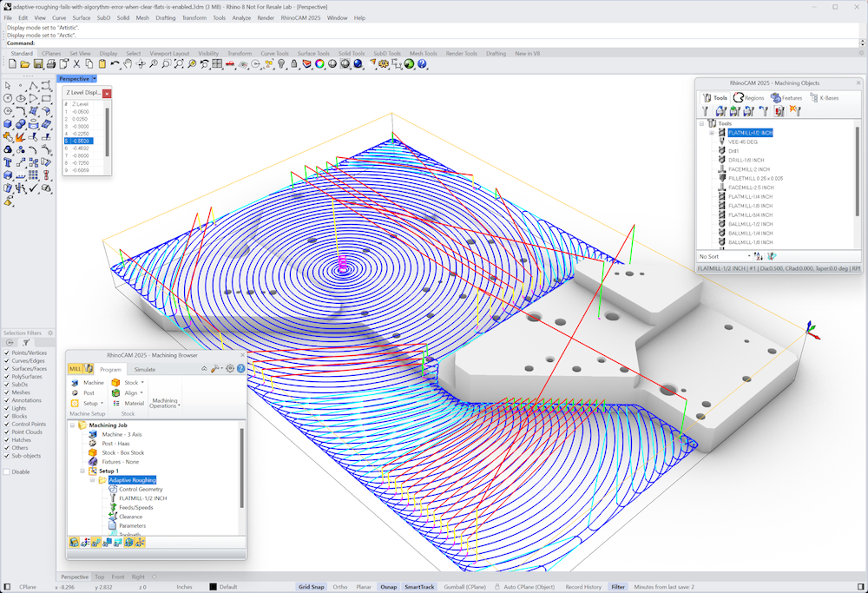The image size is (868, 593).
Task: Click the Post icon in the Machining Browser
Action: [75, 393]
